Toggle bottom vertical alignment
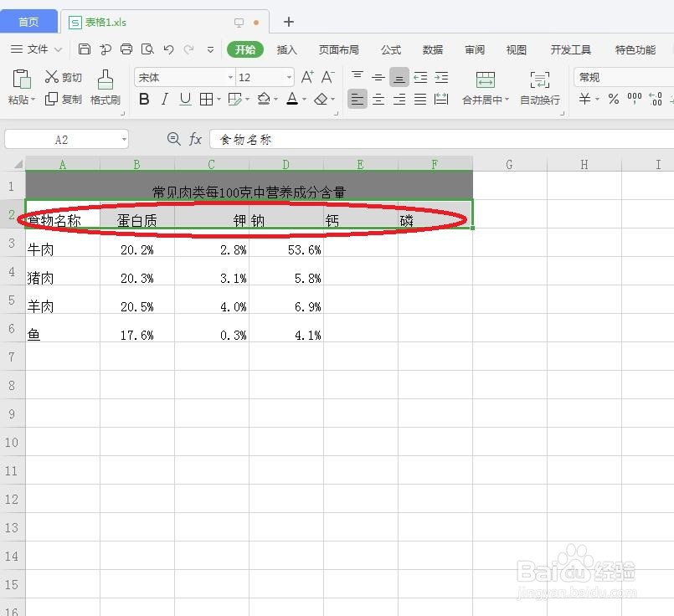 point(399,78)
